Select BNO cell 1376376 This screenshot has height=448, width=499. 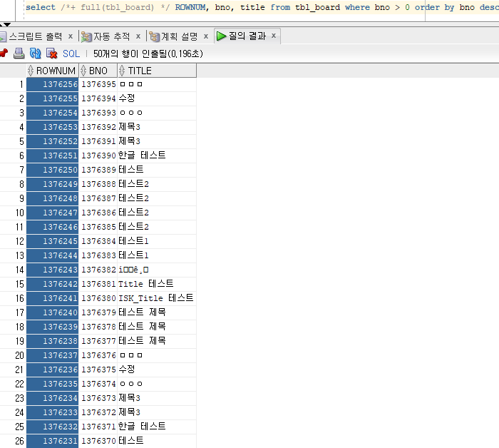[x=98, y=355]
